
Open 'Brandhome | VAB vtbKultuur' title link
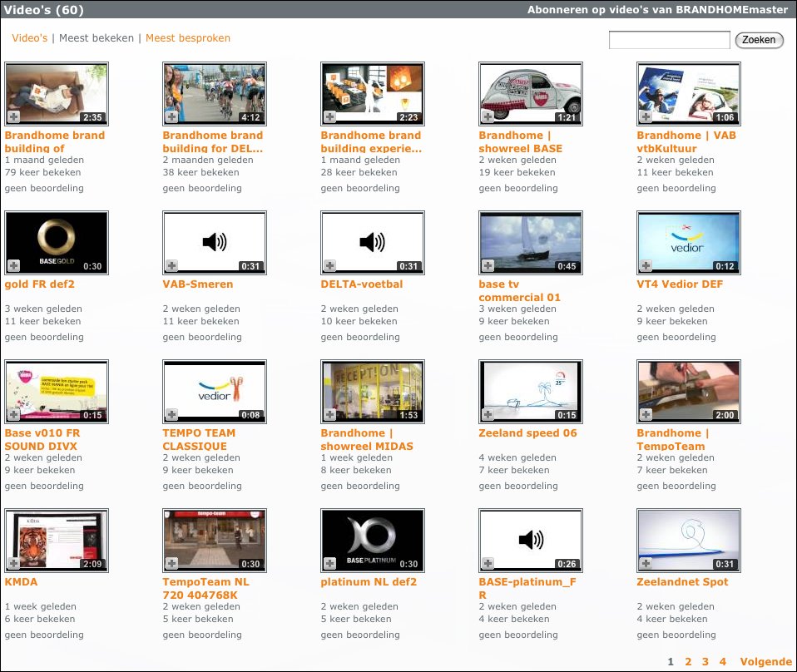point(686,142)
